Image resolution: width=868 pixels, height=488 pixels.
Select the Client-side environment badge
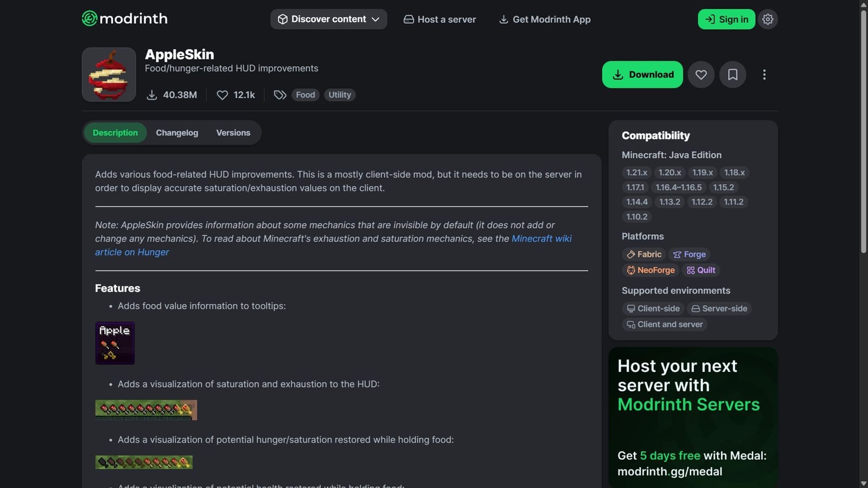click(653, 308)
